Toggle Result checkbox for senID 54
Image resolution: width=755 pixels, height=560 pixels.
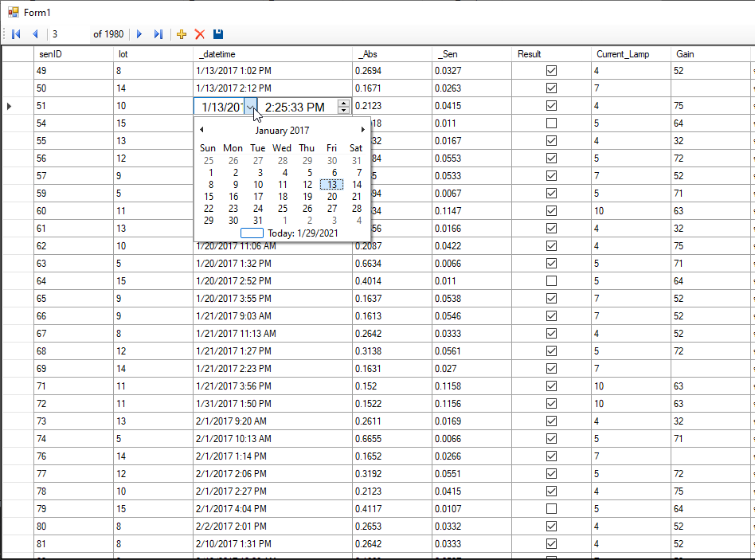coord(551,123)
